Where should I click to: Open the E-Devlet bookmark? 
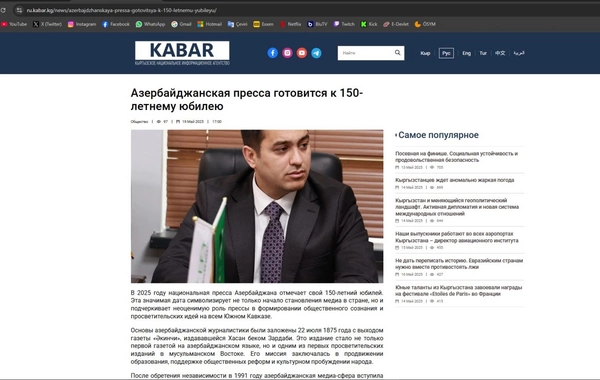pyautogui.click(x=396, y=24)
